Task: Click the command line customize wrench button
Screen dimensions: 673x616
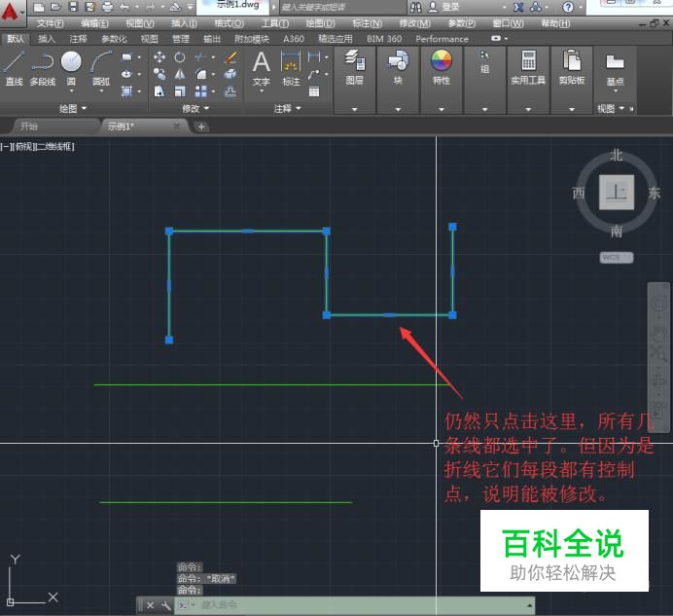Action: pos(165,605)
